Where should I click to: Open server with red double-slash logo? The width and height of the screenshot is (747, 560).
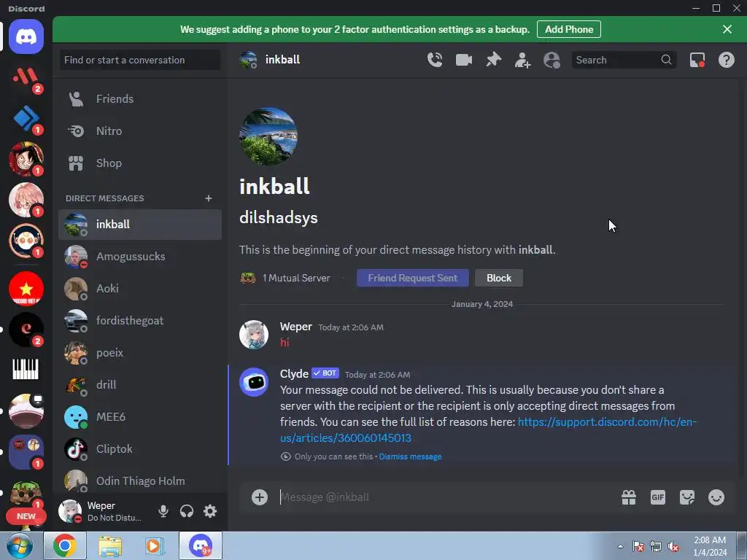click(26, 77)
